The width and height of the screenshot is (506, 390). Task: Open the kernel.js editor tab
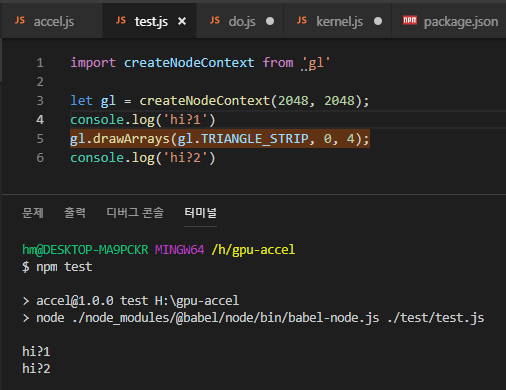337,21
